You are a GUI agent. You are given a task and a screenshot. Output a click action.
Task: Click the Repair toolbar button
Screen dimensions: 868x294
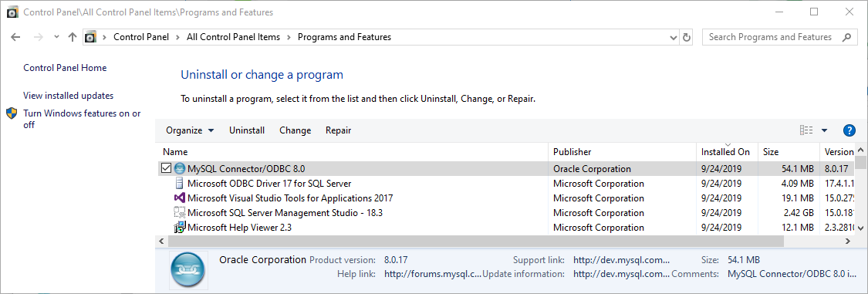tap(338, 130)
